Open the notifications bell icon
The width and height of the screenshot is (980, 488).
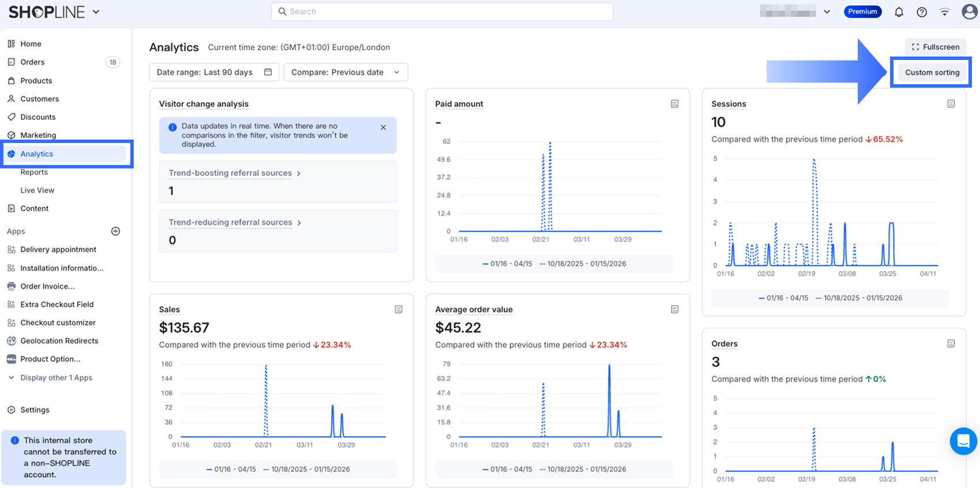click(x=899, y=12)
